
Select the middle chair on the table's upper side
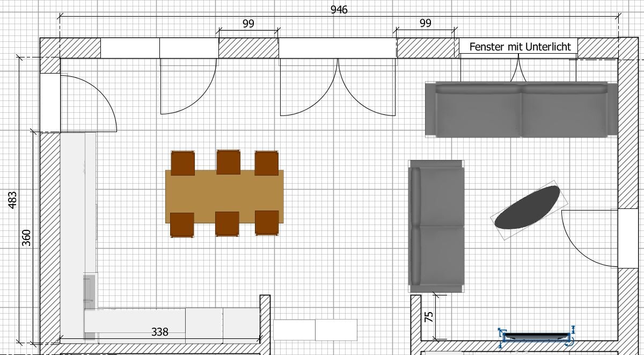pos(228,162)
